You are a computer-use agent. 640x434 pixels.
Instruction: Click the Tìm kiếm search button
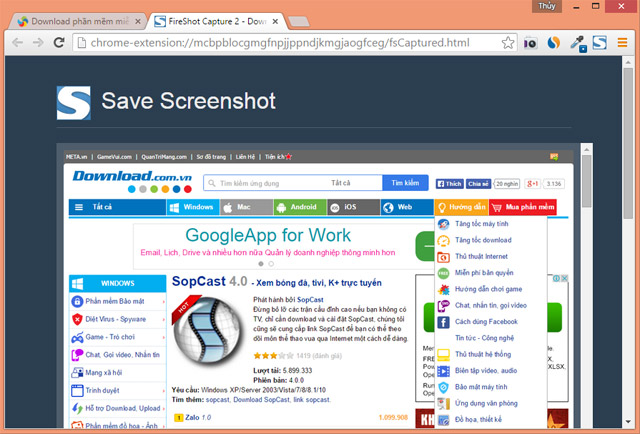405,183
